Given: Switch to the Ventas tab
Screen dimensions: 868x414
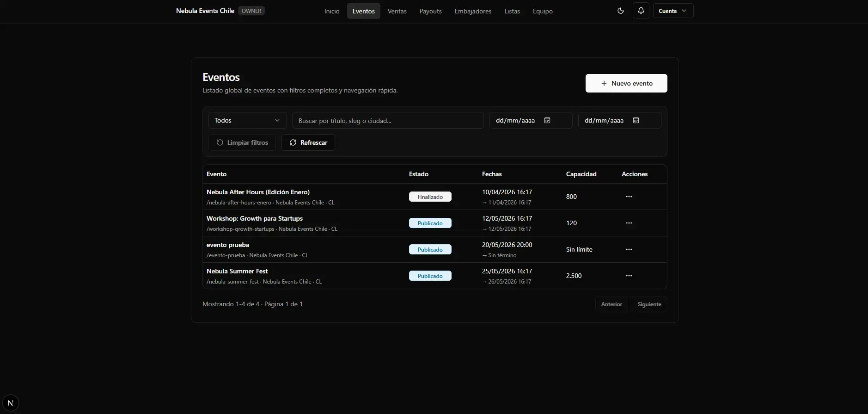Looking at the screenshot, I should pos(397,11).
